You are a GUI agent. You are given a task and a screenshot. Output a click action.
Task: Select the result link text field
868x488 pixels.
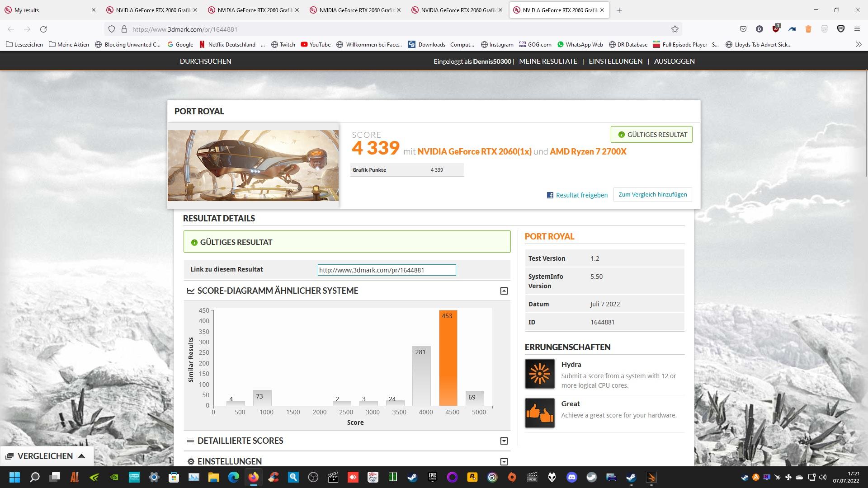(x=387, y=270)
